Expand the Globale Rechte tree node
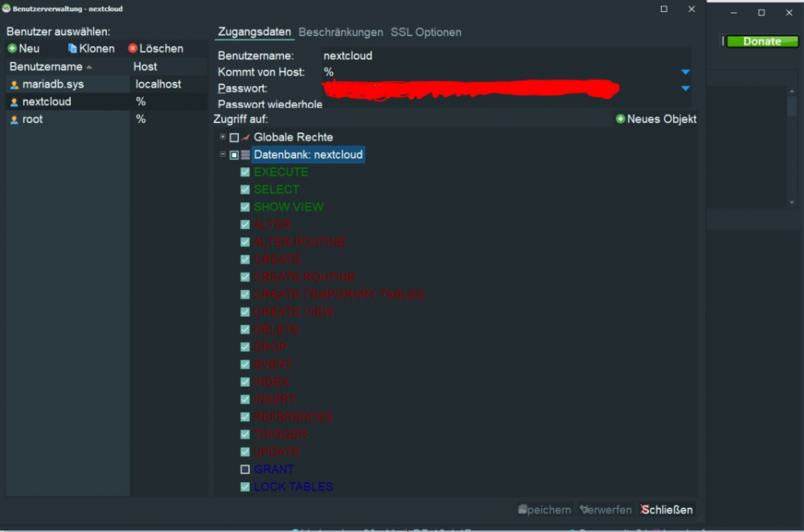This screenshot has width=804, height=532. (x=223, y=137)
